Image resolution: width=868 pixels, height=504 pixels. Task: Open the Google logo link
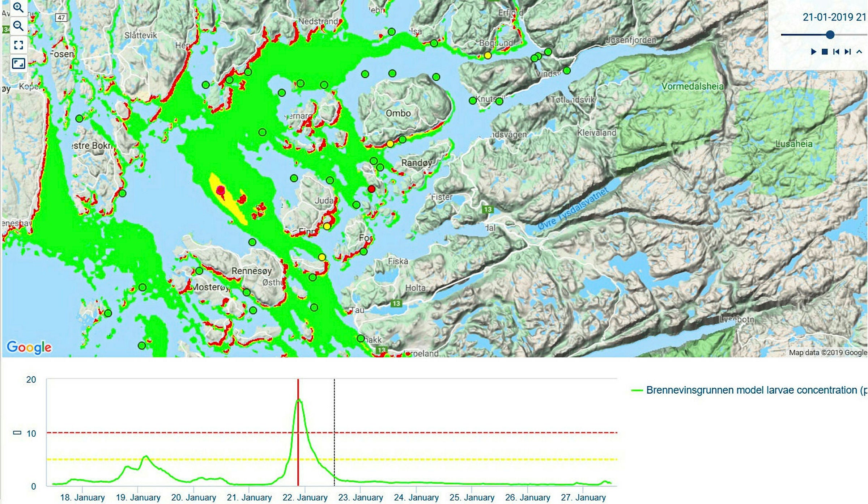pos(29,347)
